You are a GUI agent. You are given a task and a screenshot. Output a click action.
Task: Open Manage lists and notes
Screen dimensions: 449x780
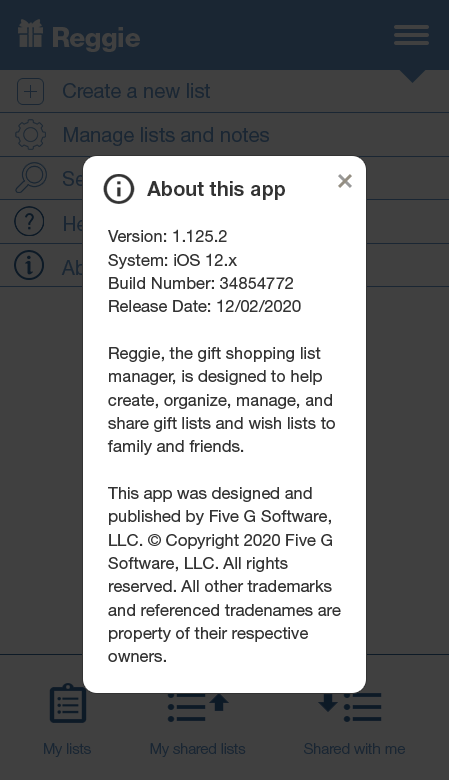(x=166, y=135)
